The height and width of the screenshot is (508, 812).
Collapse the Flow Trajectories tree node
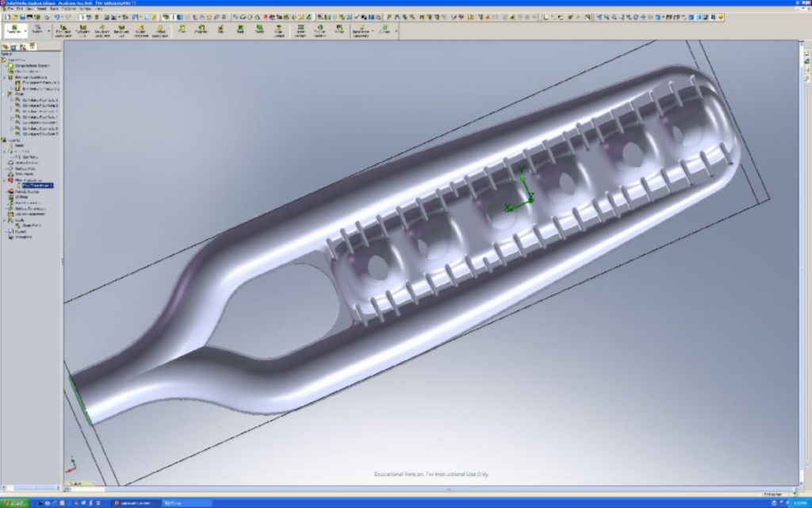4,180
